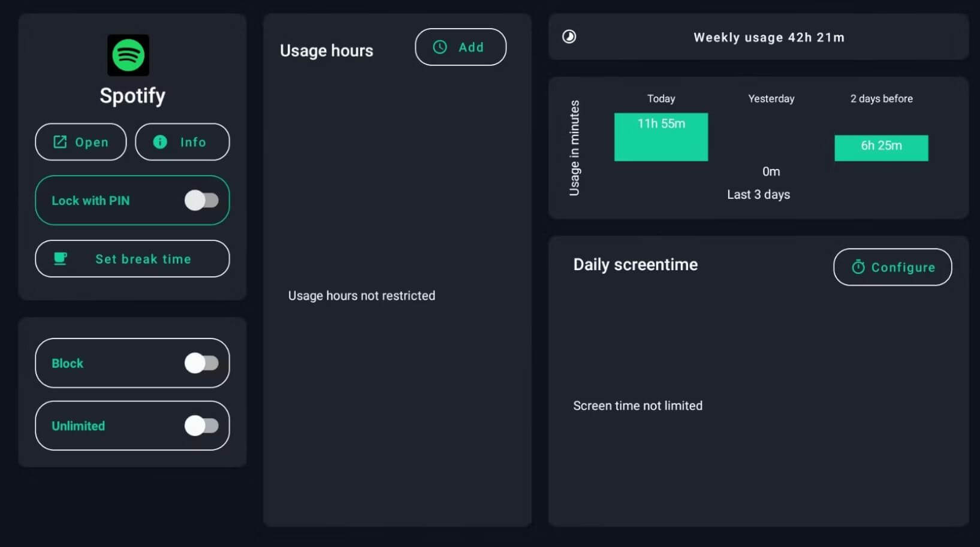980x547 pixels.
Task: Click the Spotify app name heading
Action: (132, 96)
